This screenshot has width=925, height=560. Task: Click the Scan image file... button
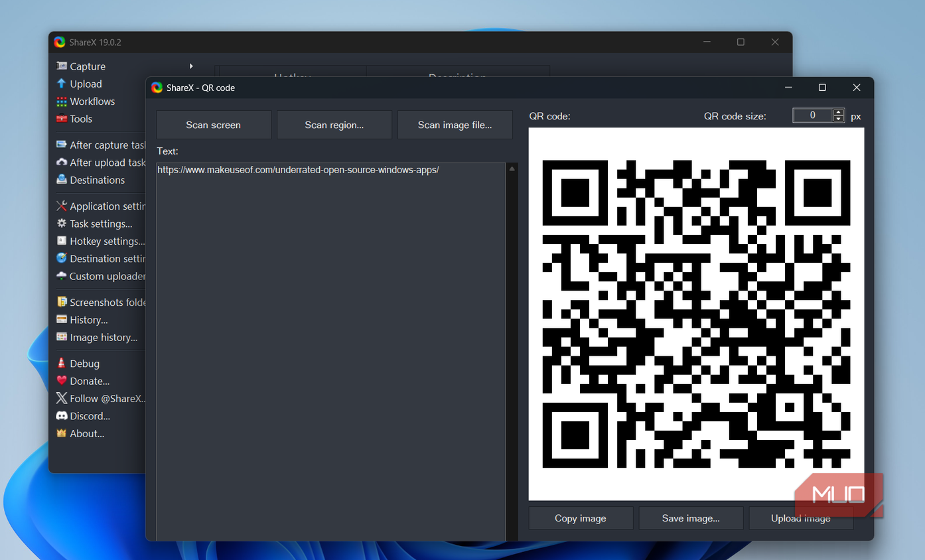455,125
